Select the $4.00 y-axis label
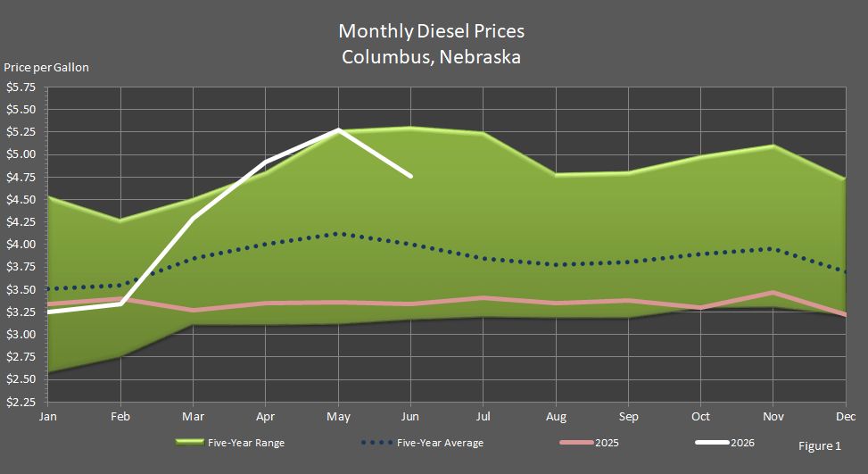The image size is (868, 474). [x=21, y=245]
